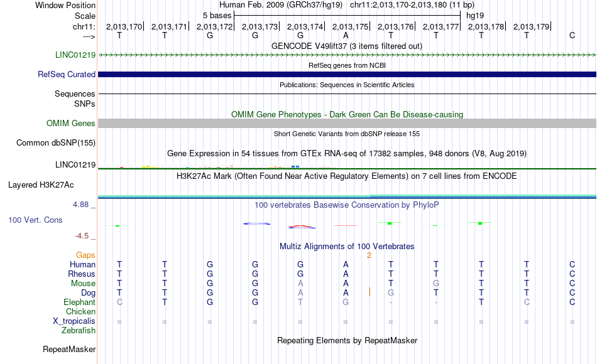Click the Human alignment row label
The height and width of the screenshot is (364, 597).
coord(82,264)
